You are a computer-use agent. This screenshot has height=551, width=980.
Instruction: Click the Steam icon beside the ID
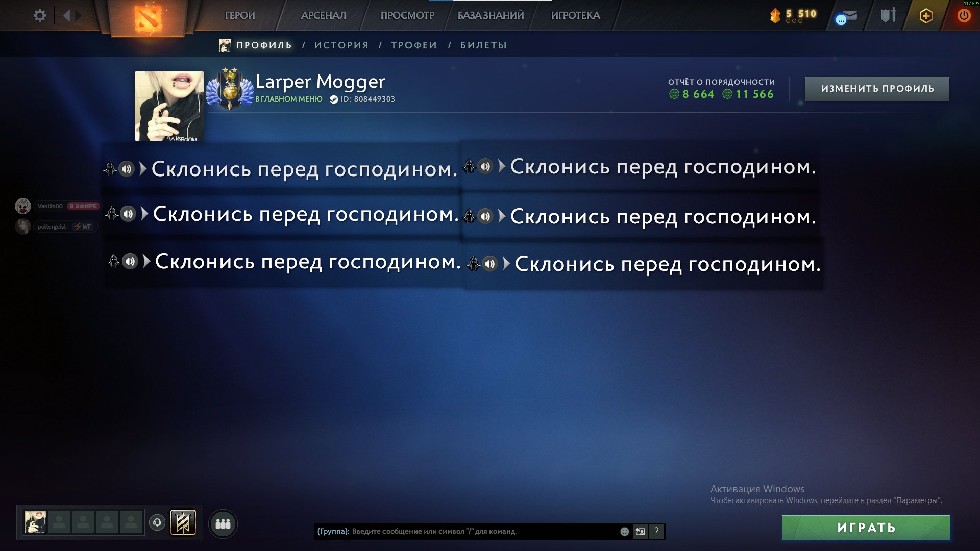[333, 99]
